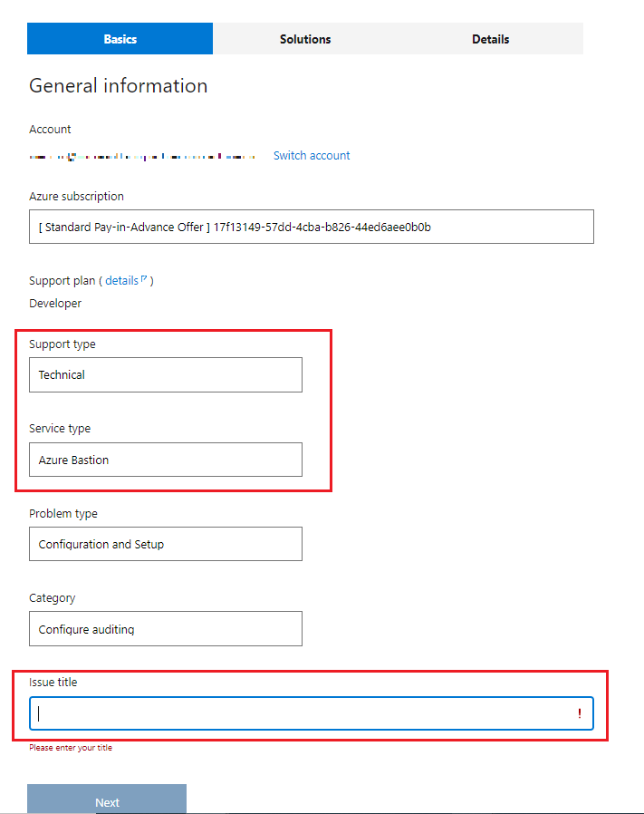Open Service type dropdown showing Azure Bastion
The image size is (644, 814).
click(165, 460)
